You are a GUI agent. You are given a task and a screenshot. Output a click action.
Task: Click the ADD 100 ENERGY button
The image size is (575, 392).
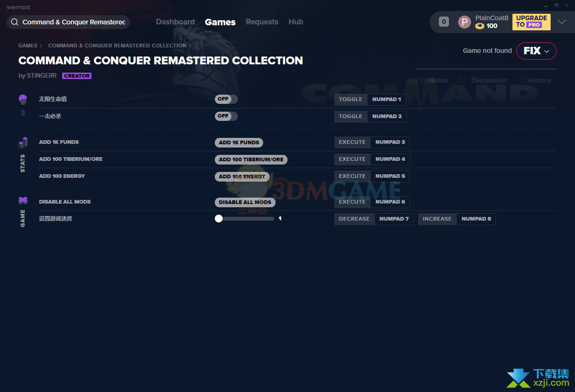point(242,176)
